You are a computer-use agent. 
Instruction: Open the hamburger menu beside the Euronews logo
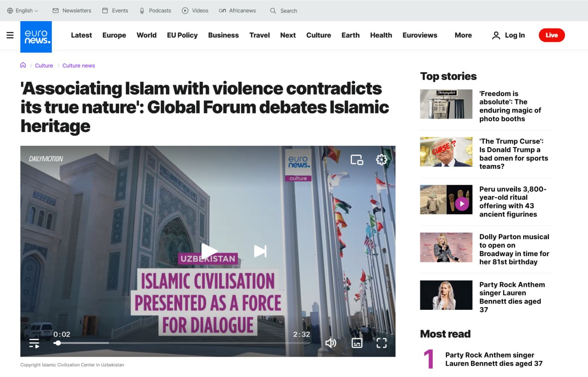tap(10, 35)
